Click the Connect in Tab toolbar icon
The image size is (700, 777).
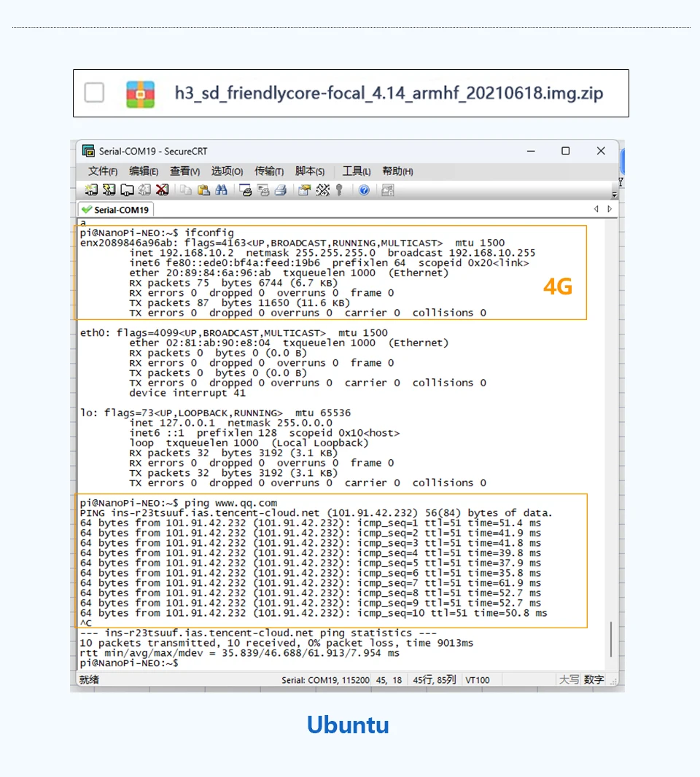(x=128, y=190)
